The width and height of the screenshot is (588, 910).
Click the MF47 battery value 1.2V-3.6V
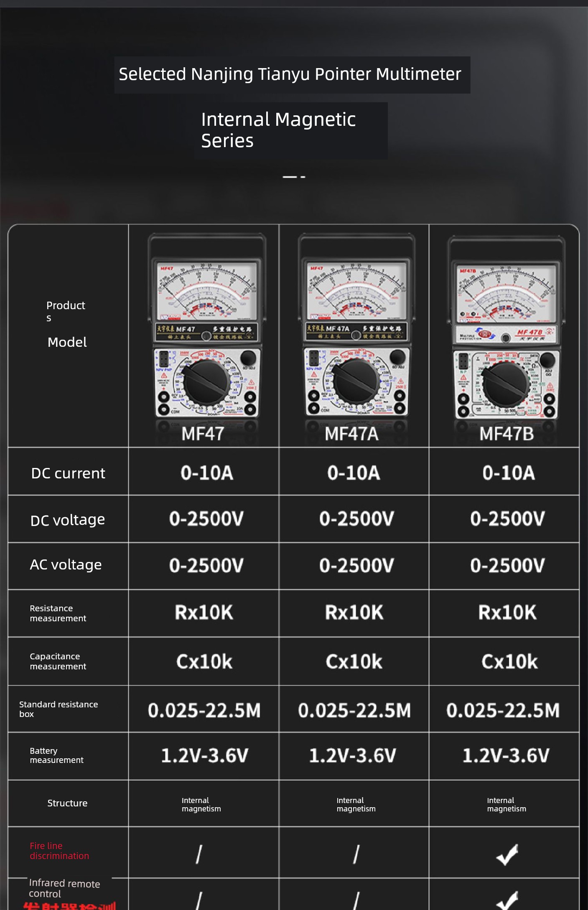point(205,755)
